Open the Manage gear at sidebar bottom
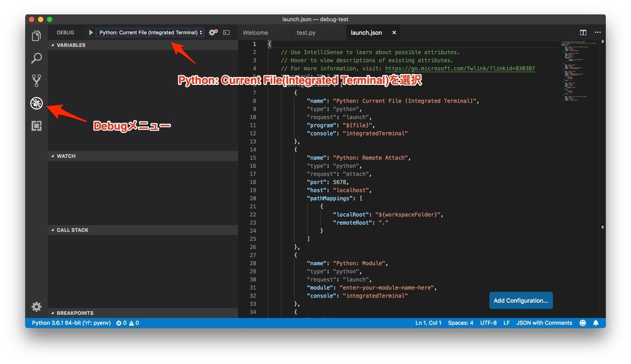The height and width of the screenshot is (364, 631). pyautogui.click(x=36, y=307)
